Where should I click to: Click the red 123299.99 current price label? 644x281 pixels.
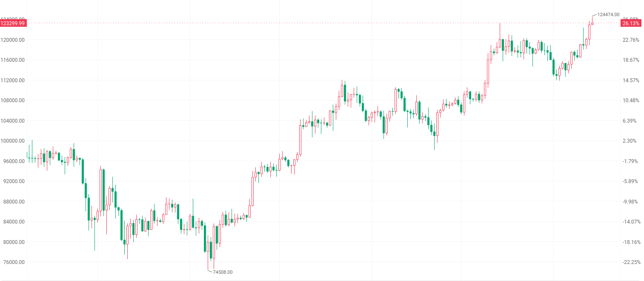click(x=14, y=23)
